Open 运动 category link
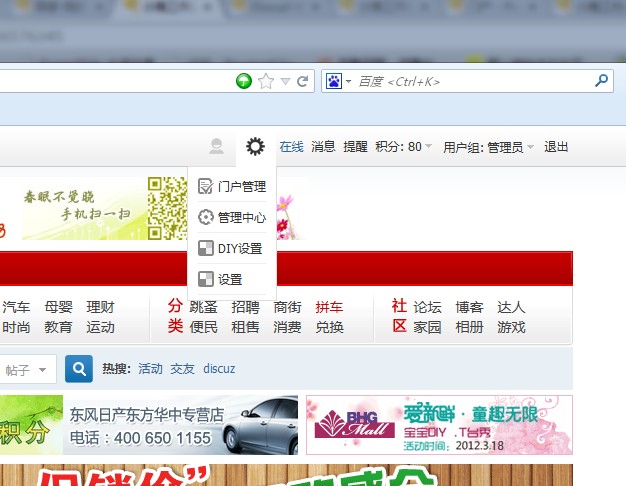The height and width of the screenshot is (486, 626). (x=101, y=327)
